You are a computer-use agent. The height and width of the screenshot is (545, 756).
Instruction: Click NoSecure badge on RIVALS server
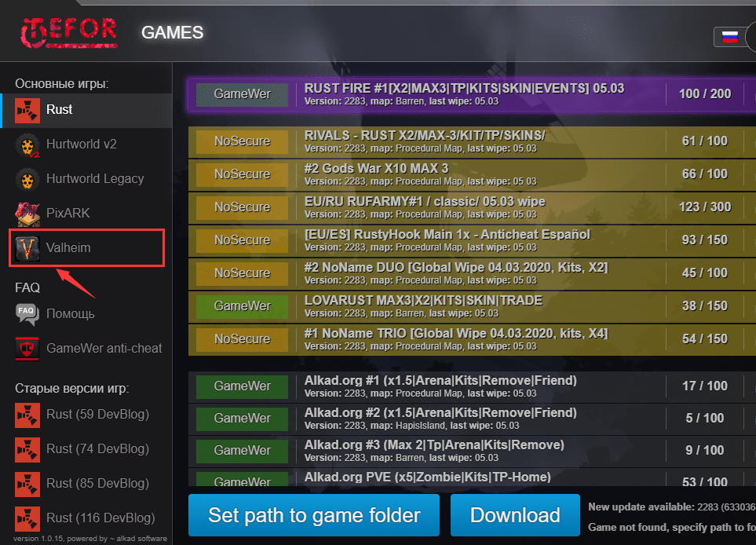coord(242,141)
